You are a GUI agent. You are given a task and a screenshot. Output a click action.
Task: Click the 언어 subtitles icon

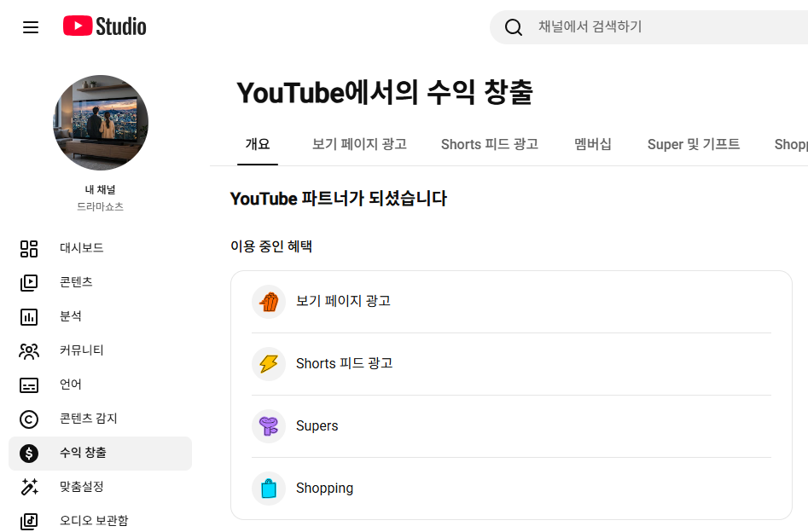click(29, 385)
